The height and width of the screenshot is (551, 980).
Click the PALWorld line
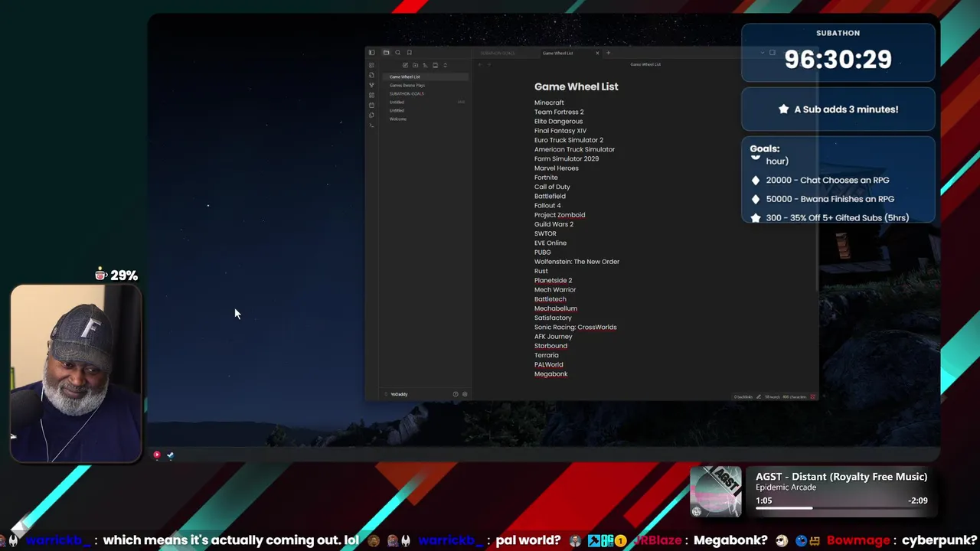(548, 364)
